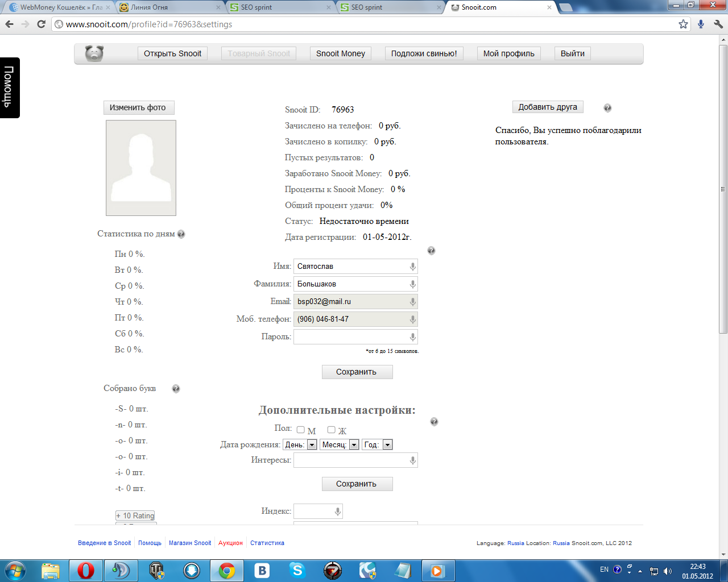The width and height of the screenshot is (728, 582).
Task: Click the + 10 Rating button
Action: (x=135, y=516)
